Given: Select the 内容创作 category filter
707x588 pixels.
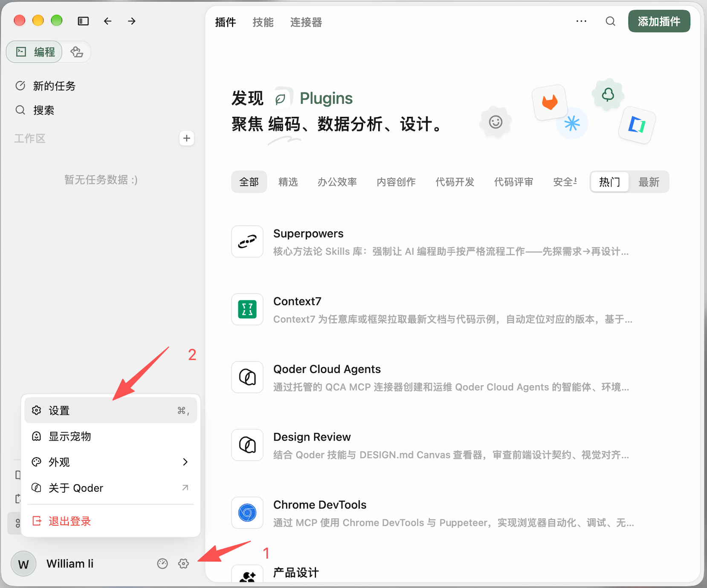Looking at the screenshot, I should tap(396, 182).
